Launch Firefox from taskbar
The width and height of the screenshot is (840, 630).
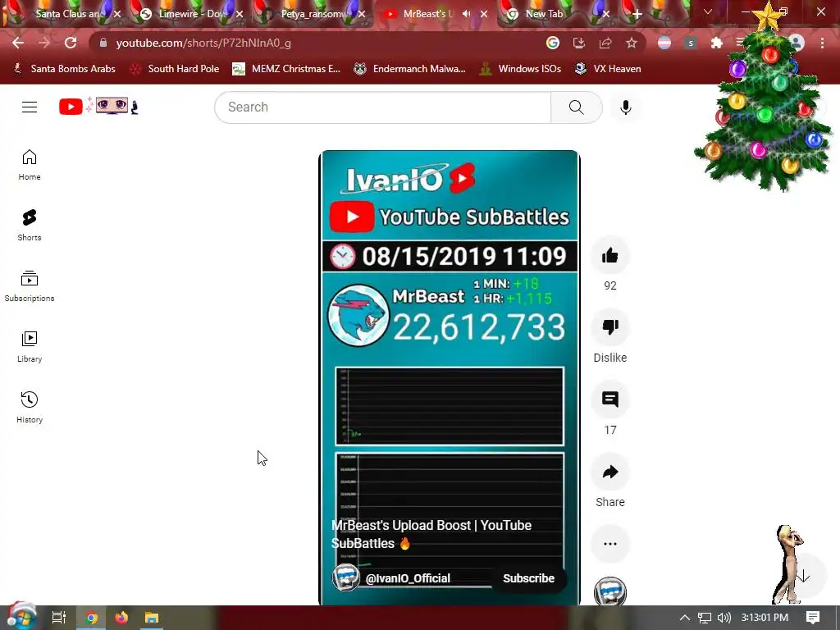121,618
